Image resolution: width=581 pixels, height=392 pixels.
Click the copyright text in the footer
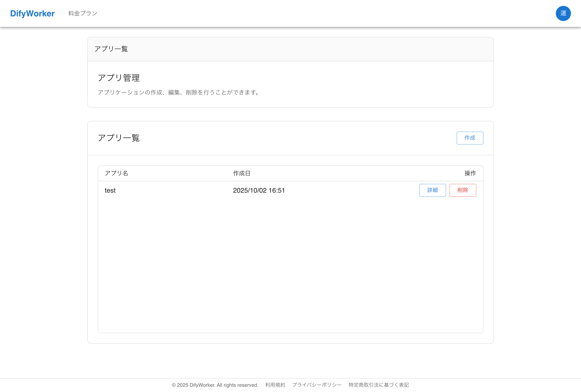215,385
